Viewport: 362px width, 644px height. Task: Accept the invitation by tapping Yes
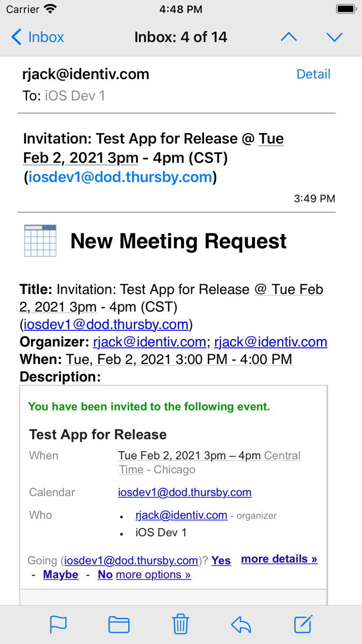(221, 560)
